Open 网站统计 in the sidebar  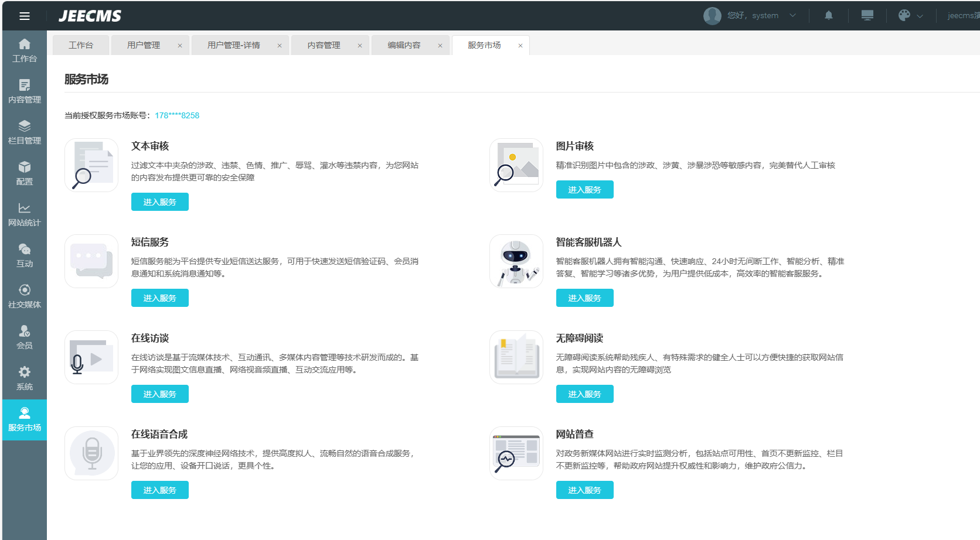pos(25,214)
